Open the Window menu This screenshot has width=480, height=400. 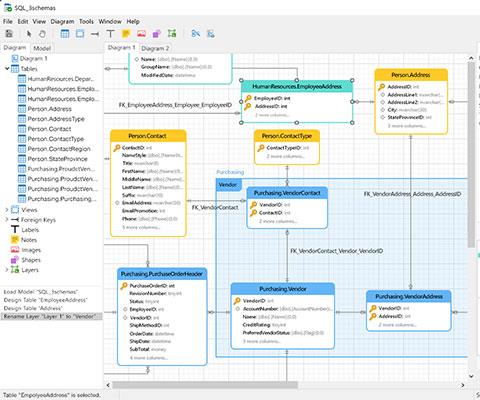pos(110,21)
